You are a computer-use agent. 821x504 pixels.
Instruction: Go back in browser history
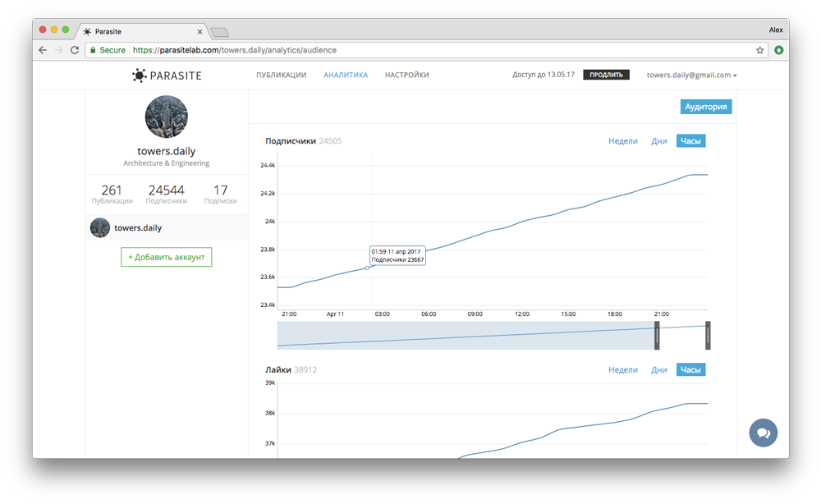[43, 50]
